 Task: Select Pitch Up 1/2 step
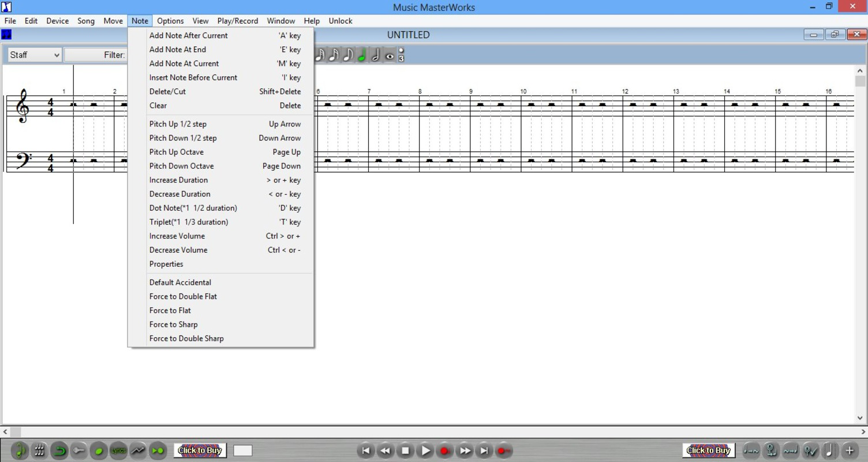220,124
